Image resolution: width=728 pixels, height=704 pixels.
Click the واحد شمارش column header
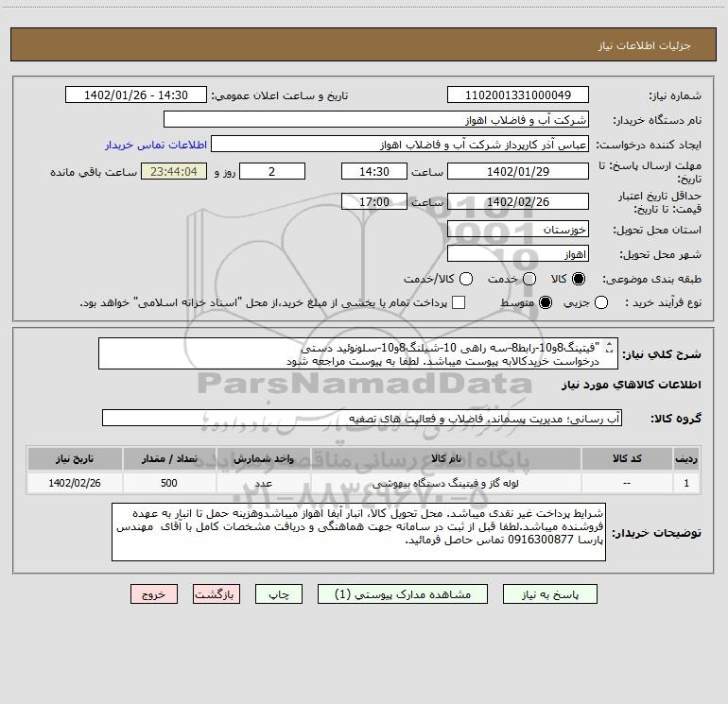[263, 458]
